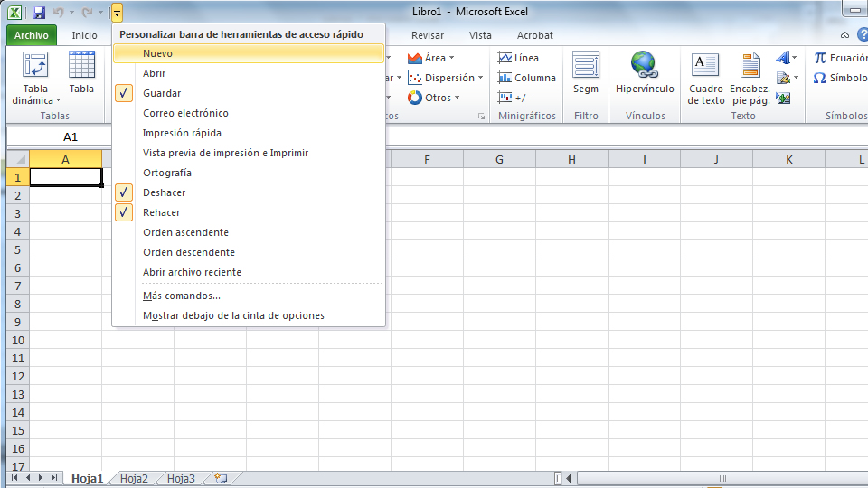This screenshot has height=488, width=868.
Task: Expand the Área chart dropdown arrow
Action: click(452, 58)
